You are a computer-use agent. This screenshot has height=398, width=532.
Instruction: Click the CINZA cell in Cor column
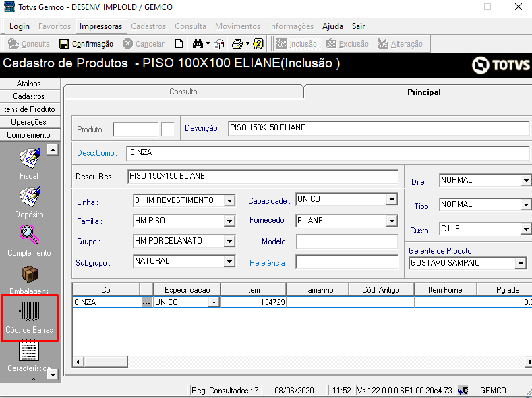coord(106,302)
